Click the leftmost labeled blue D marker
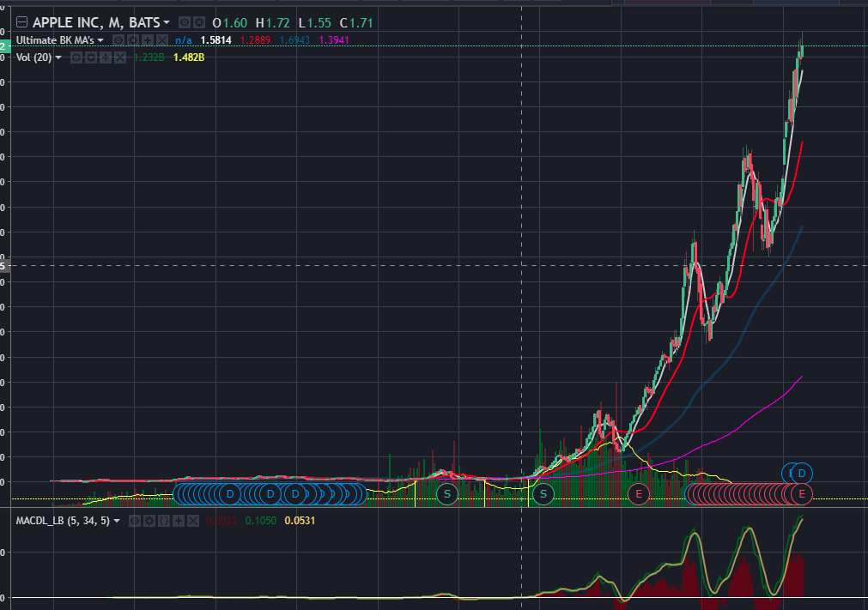The image size is (868, 610). pos(230,494)
